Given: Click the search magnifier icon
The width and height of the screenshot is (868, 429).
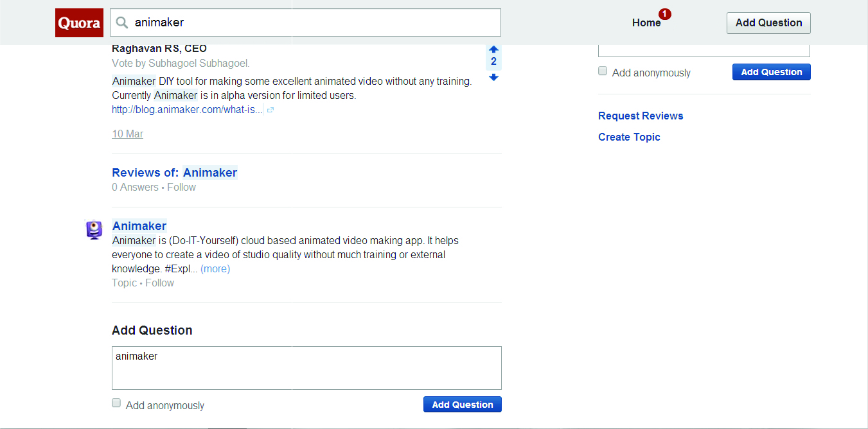Looking at the screenshot, I should tap(122, 23).
